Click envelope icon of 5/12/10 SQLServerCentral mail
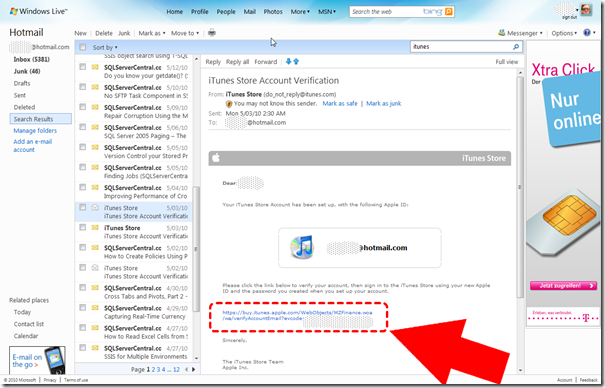 (x=95, y=67)
